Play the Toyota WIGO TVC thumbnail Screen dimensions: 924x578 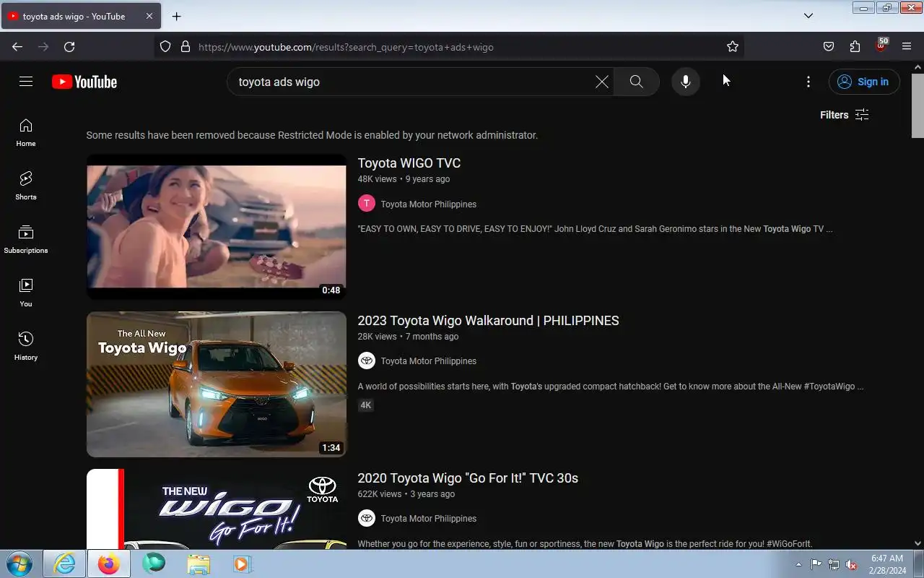pos(217,227)
